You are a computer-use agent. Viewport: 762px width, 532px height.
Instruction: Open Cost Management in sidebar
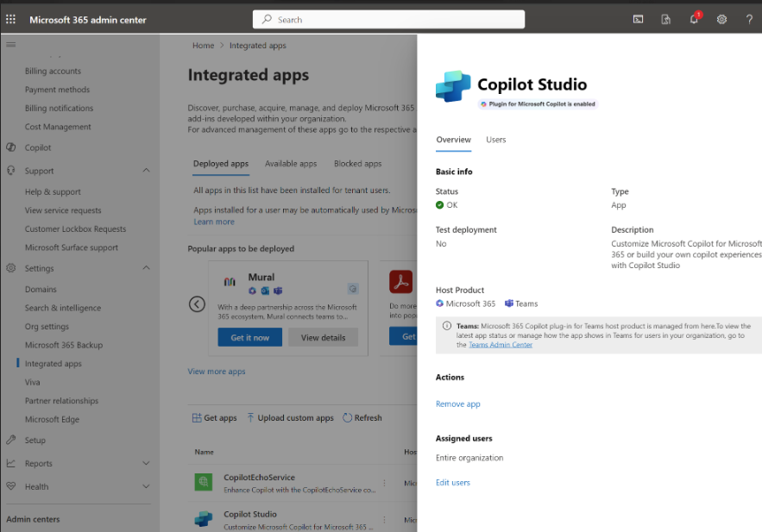tap(58, 127)
